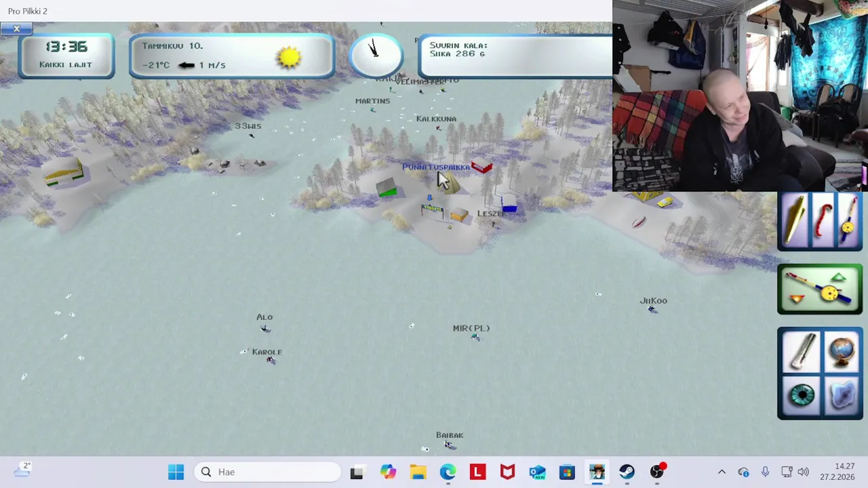This screenshot has height=488, width=868.
Task: Open the network tray icon
Action: coord(787,472)
